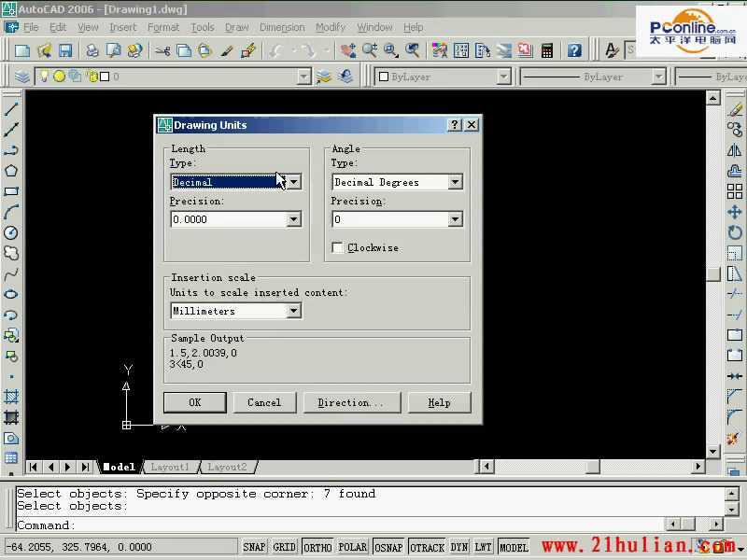Click the blue Help question-mark toolbar icon

click(x=574, y=50)
